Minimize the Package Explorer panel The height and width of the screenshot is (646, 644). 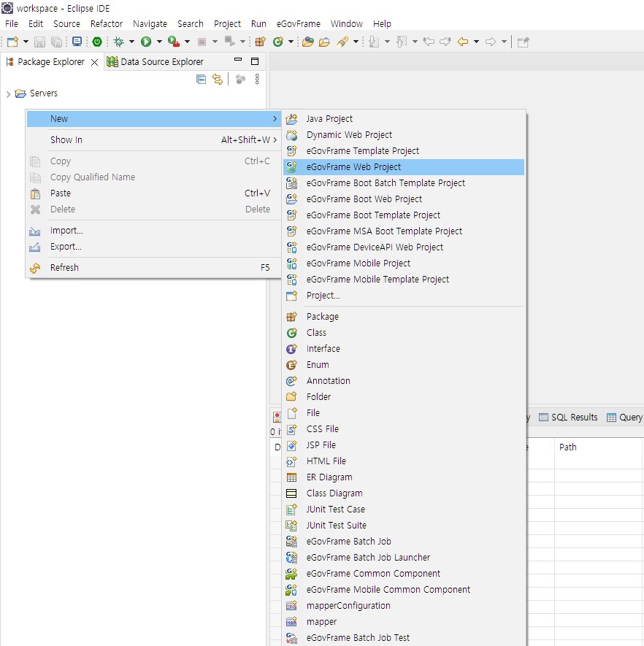(238, 61)
